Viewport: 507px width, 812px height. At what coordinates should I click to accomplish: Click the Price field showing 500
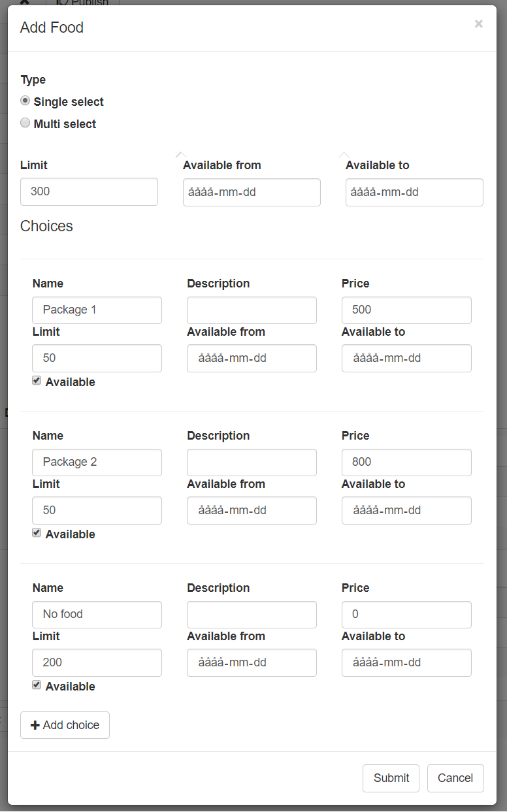pos(406,310)
